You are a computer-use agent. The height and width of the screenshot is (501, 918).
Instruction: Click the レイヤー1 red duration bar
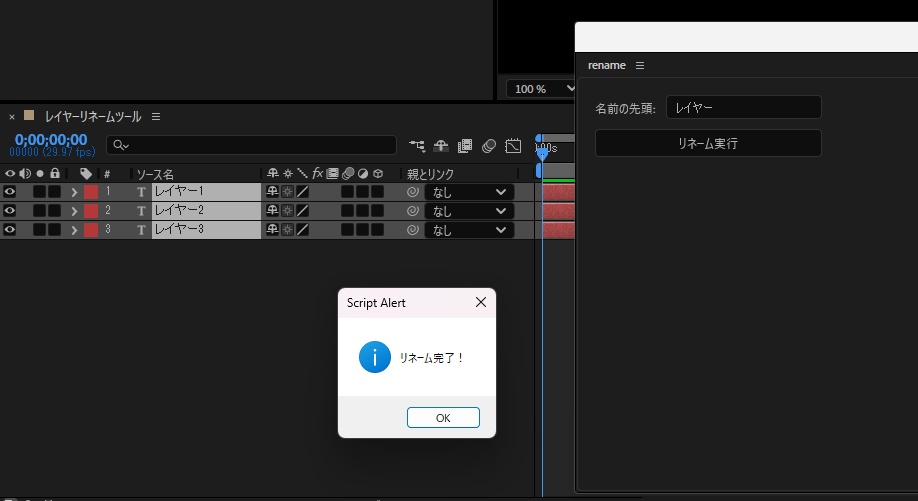click(559, 192)
